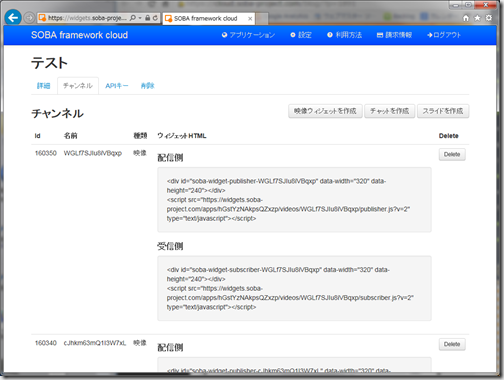Click ログアウト to sign out

pyautogui.click(x=444, y=35)
